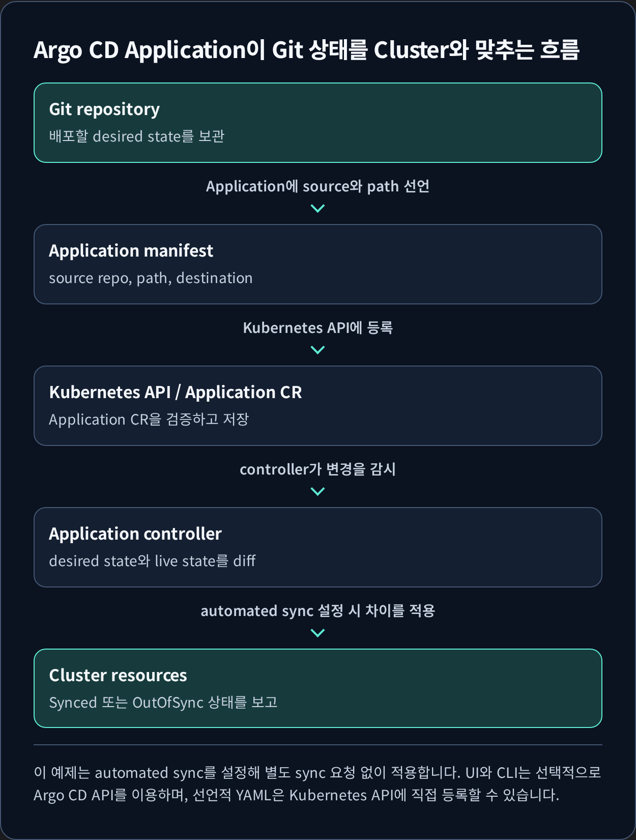Click 'Synced 또는 OutOfSync 상태를 보고' text
Image resolution: width=636 pixels, height=840 pixels.
tap(163, 703)
